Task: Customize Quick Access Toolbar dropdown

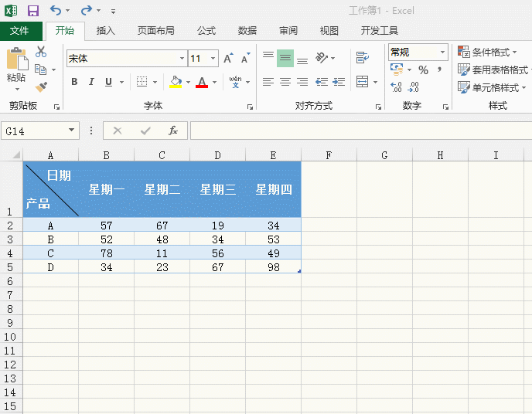Action: [114, 12]
